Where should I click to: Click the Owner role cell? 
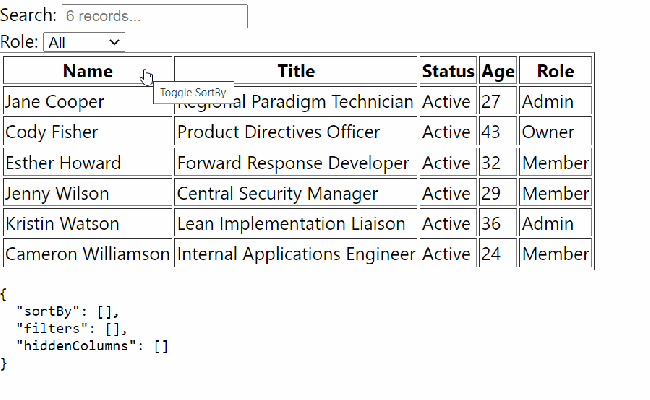click(x=555, y=132)
